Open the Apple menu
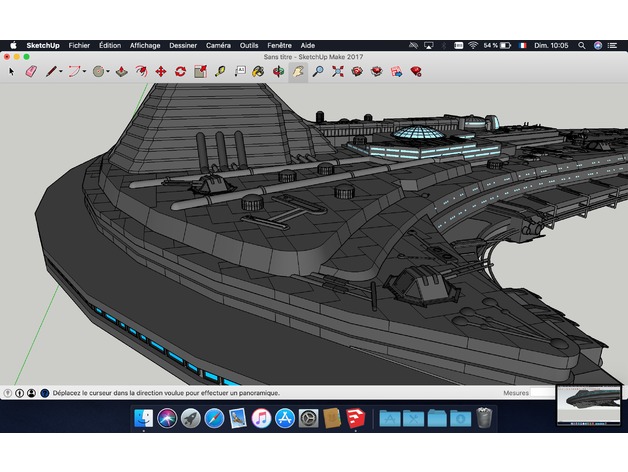Viewport: 628px width, 472px height. click(13, 45)
